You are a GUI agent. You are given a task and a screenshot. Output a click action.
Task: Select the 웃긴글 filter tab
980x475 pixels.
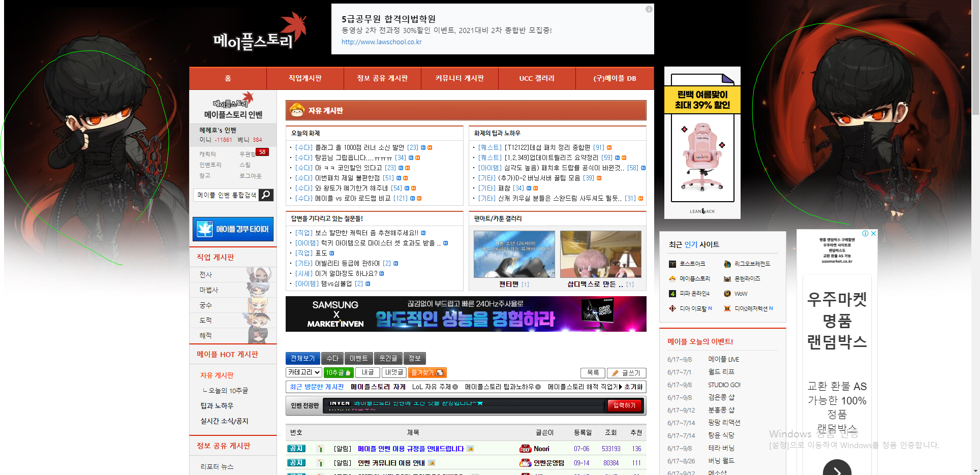388,358
